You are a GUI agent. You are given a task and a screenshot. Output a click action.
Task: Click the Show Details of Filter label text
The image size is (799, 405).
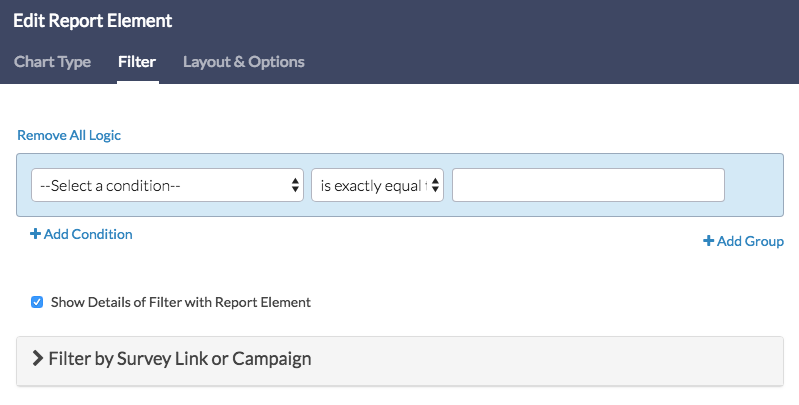(x=180, y=302)
